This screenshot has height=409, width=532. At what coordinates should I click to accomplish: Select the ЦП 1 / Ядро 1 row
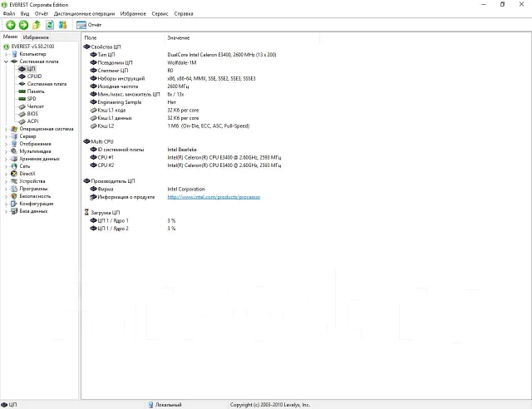(x=133, y=220)
